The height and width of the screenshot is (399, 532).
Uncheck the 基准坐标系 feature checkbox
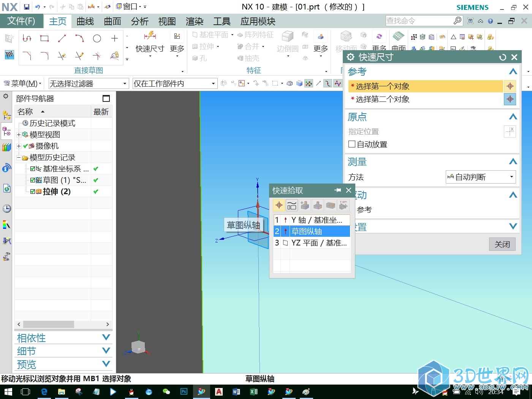33,169
